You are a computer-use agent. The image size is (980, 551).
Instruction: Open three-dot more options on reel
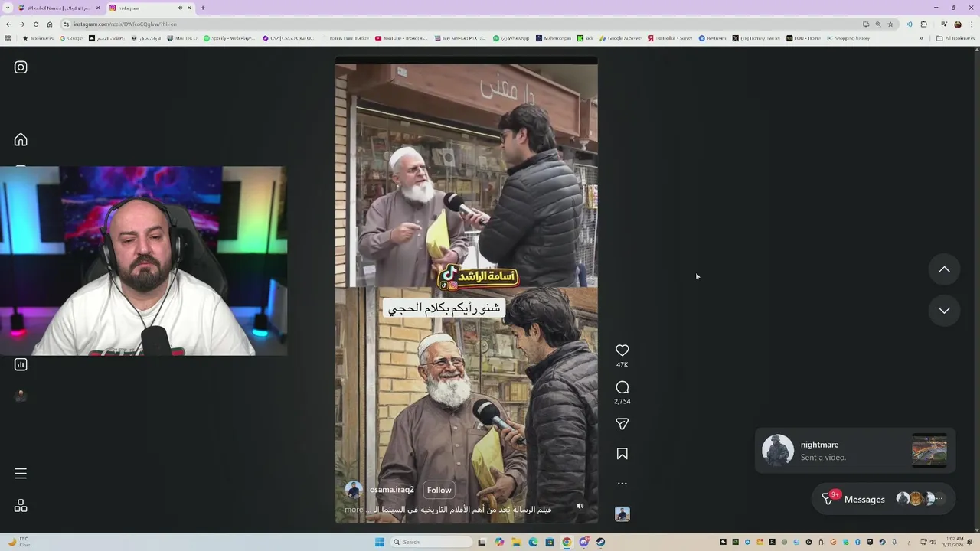tap(622, 484)
